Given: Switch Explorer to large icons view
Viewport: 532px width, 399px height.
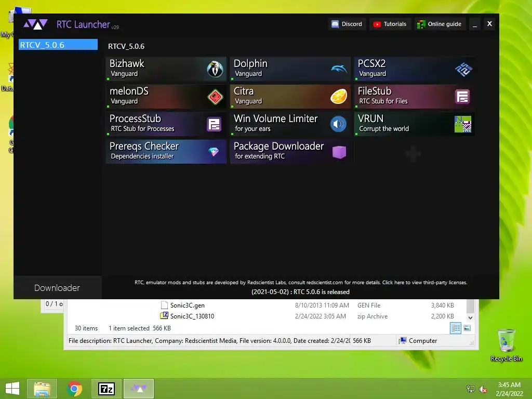Looking at the screenshot, I should click(x=467, y=328).
